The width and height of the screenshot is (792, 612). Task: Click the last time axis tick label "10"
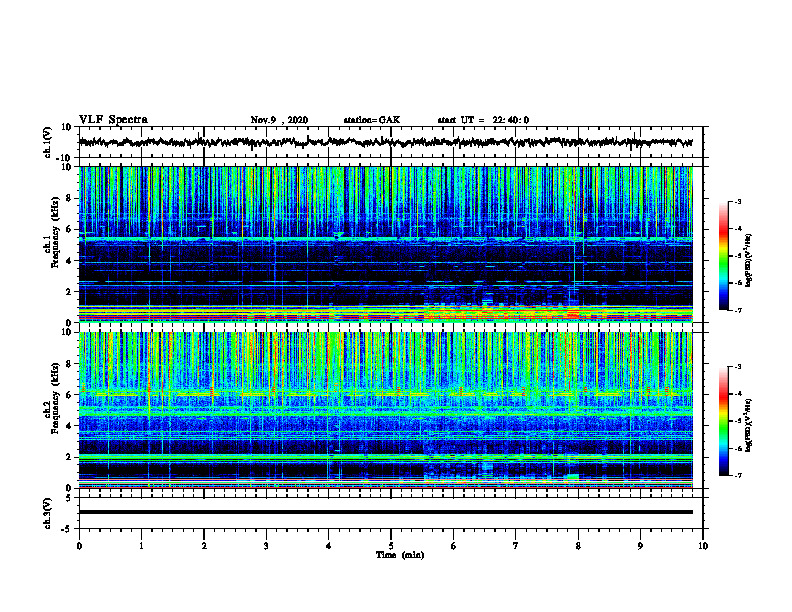(x=703, y=546)
